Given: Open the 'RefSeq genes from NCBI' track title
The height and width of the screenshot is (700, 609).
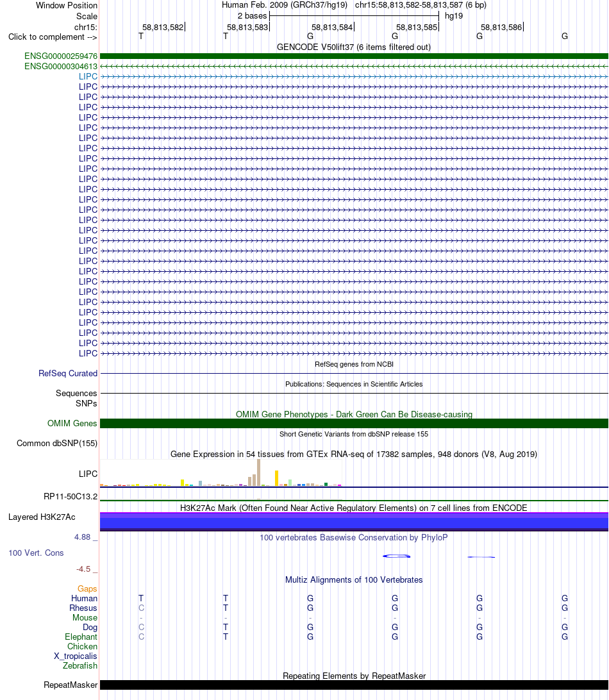Looking at the screenshot, I should coord(354,364).
